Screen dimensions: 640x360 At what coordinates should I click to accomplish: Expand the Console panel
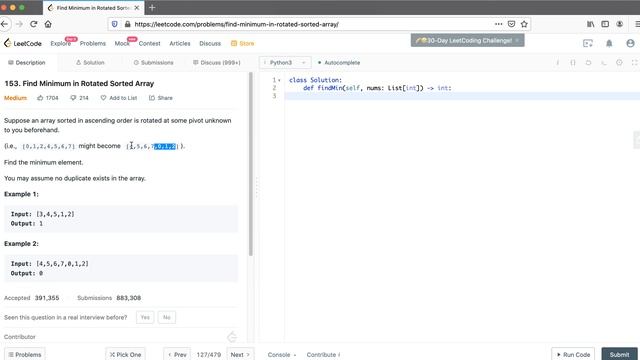(282, 355)
